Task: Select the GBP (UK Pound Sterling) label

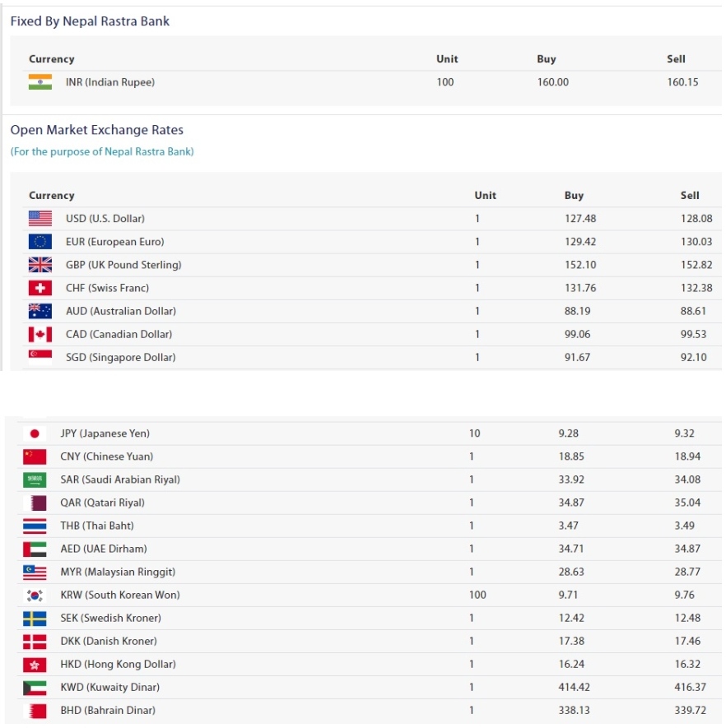Action: [123, 265]
